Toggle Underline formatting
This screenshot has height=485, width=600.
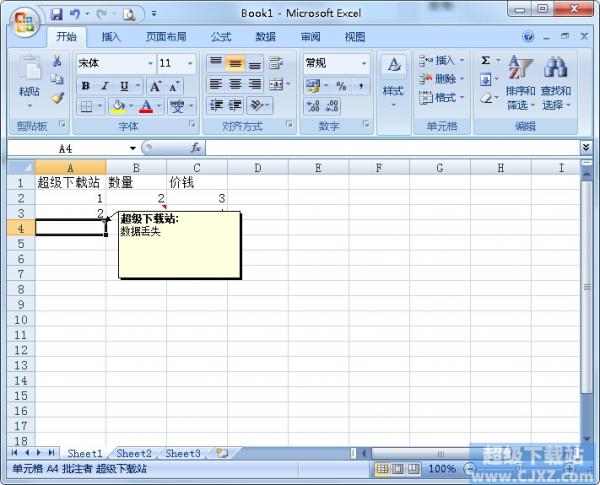click(x=121, y=86)
